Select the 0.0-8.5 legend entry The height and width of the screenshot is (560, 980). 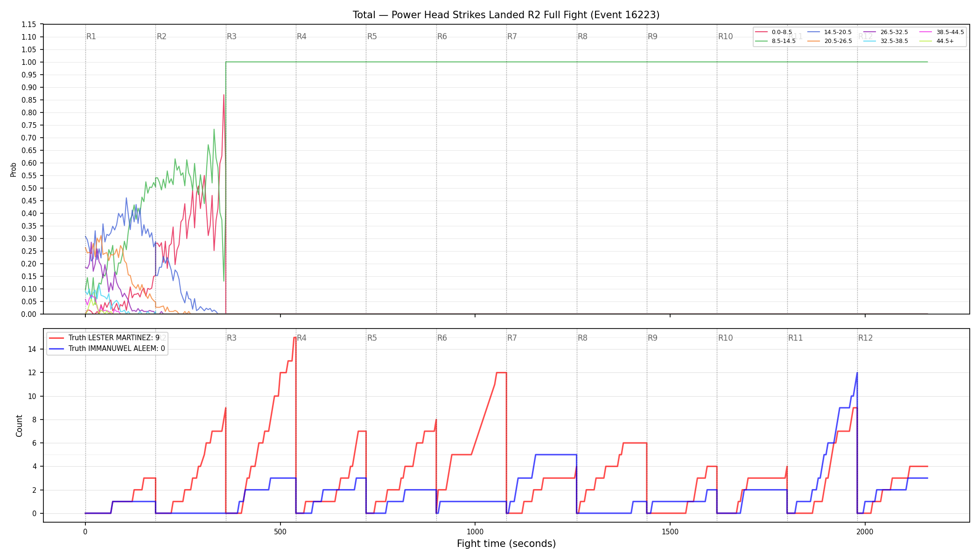773,32
